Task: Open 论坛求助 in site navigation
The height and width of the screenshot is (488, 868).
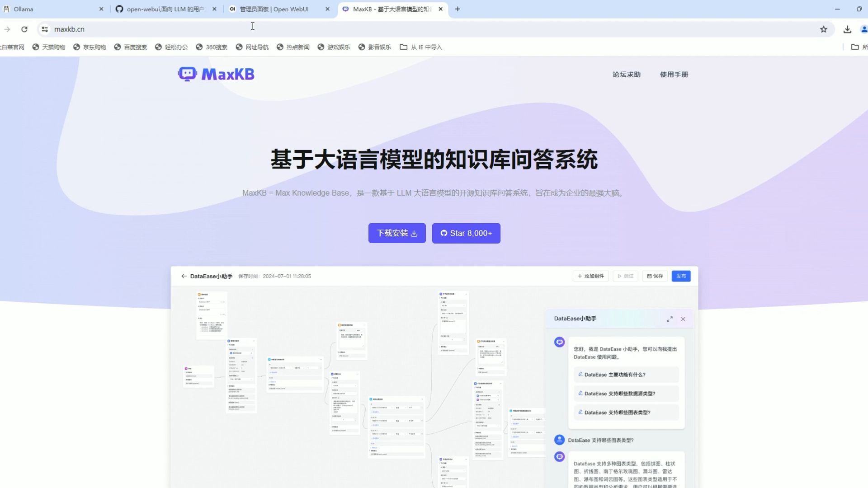Action: click(627, 75)
